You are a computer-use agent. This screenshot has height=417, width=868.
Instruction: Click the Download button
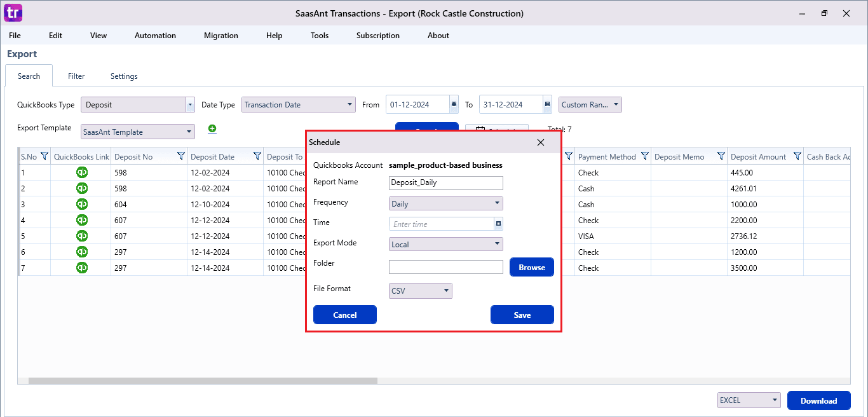[x=818, y=400]
